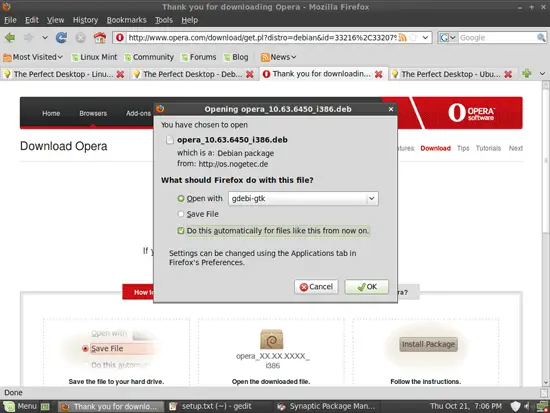Open the Forums bookmark
Viewport: 550px width, 413px height.
click(x=199, y=57)
